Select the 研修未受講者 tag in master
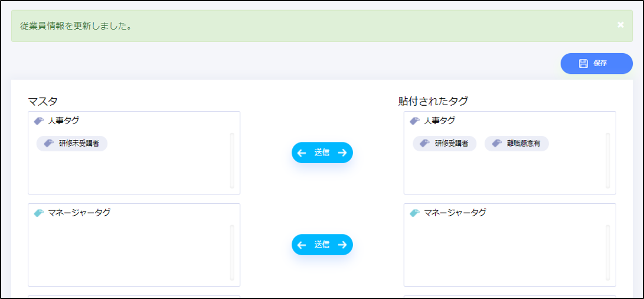This screenshot has height=299, width=644. point(72,143)
